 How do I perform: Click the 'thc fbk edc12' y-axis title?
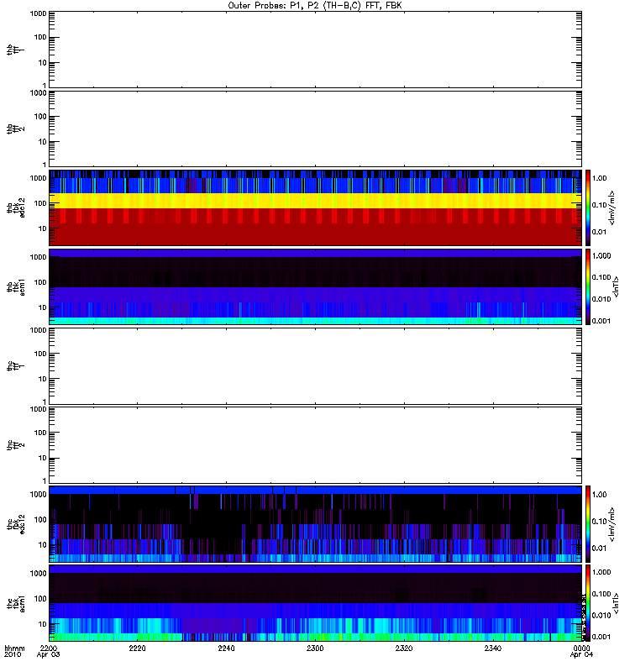(x=15, y=524)
